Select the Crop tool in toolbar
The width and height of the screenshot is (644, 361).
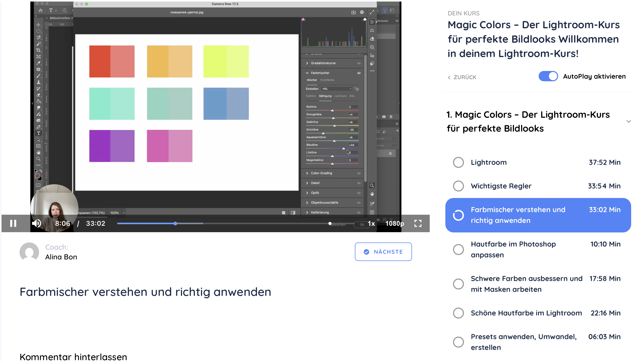(x=38, y=50)
